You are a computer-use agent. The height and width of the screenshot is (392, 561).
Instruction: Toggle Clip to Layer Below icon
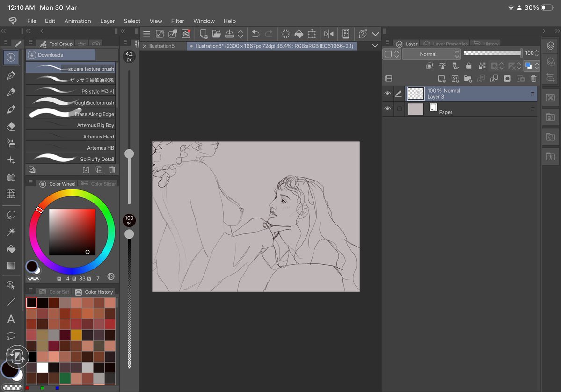430,66
